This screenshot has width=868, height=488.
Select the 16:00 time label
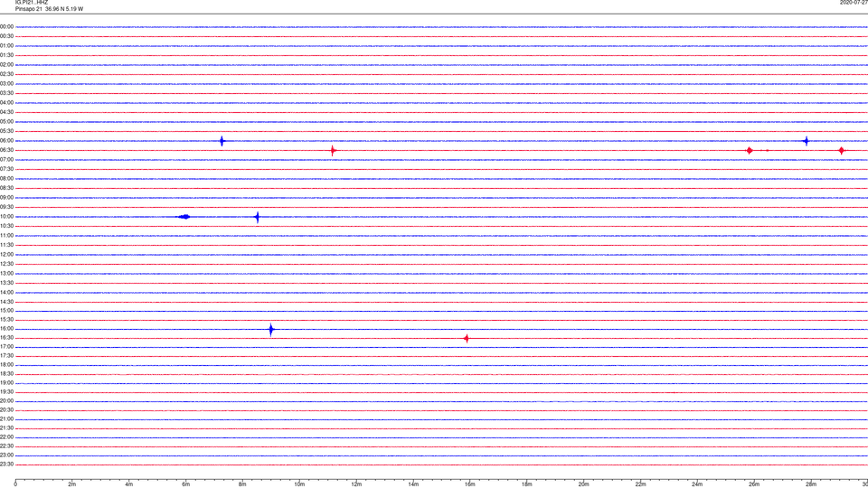[6, 329]
